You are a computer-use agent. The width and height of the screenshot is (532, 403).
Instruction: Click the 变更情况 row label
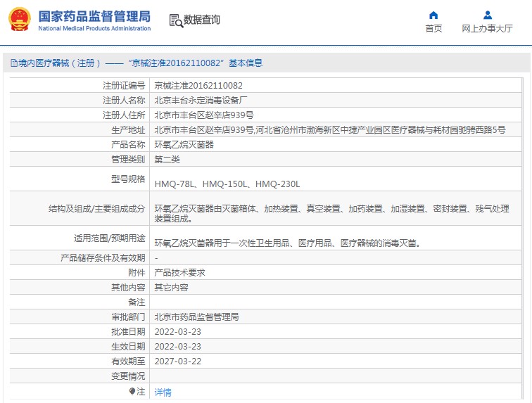click(128, 376)
